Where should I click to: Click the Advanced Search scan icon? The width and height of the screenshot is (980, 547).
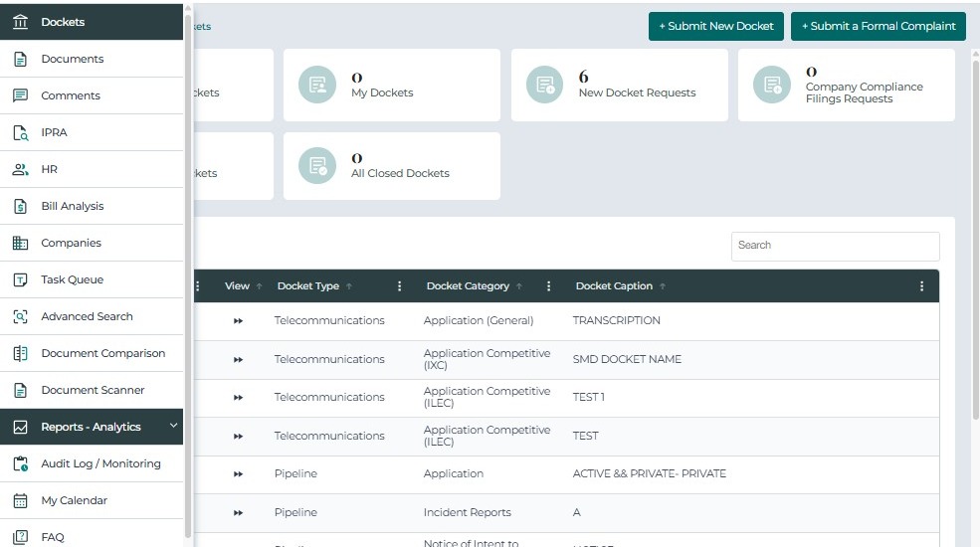tap(20, 316)
